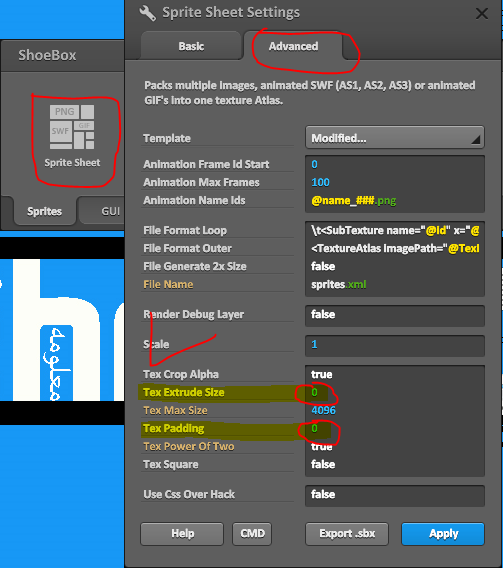
Task: Edit the Tex Padding value field
Action: (395, 429)
